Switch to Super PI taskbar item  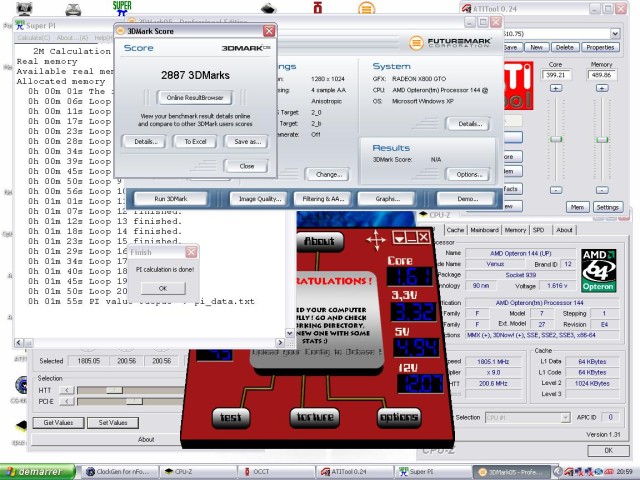[x=431, y=472]
